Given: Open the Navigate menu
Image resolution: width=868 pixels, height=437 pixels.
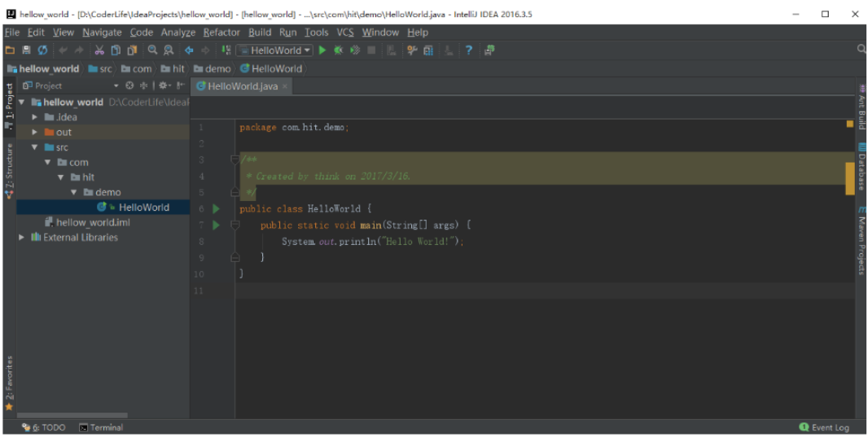Looking at the screenshot, I should [x=102, y=32].
